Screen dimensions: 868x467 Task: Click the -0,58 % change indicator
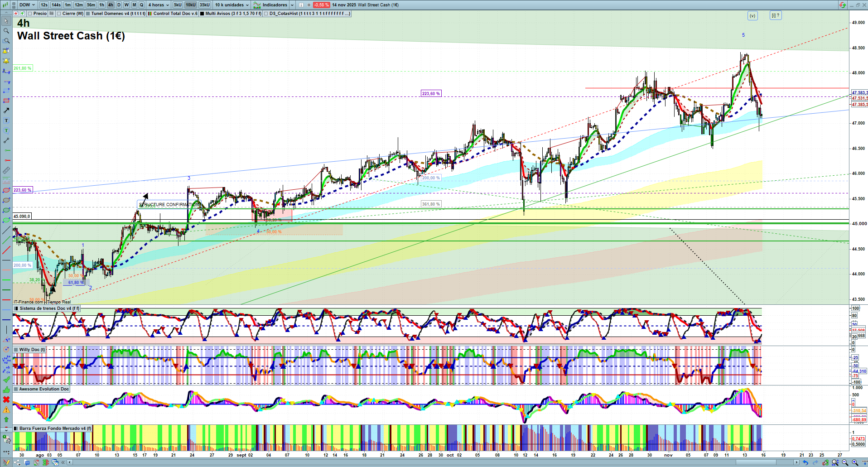coord(321,5)
